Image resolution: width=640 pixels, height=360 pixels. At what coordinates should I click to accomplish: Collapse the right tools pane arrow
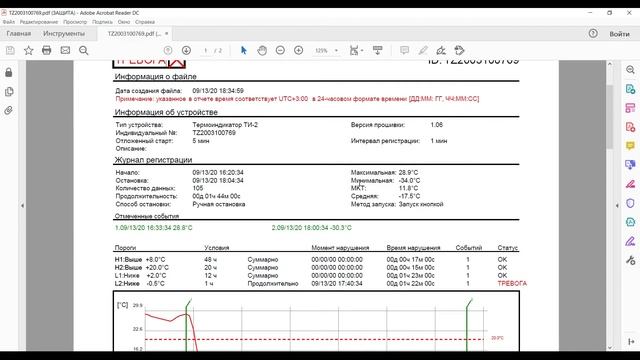click(x=617, y=206)
